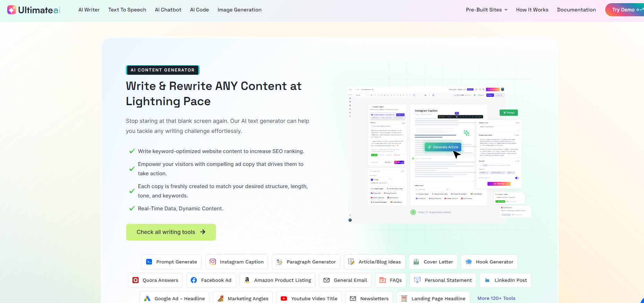Click the Quora icon on Quora Answers

(x=136, y=280)
